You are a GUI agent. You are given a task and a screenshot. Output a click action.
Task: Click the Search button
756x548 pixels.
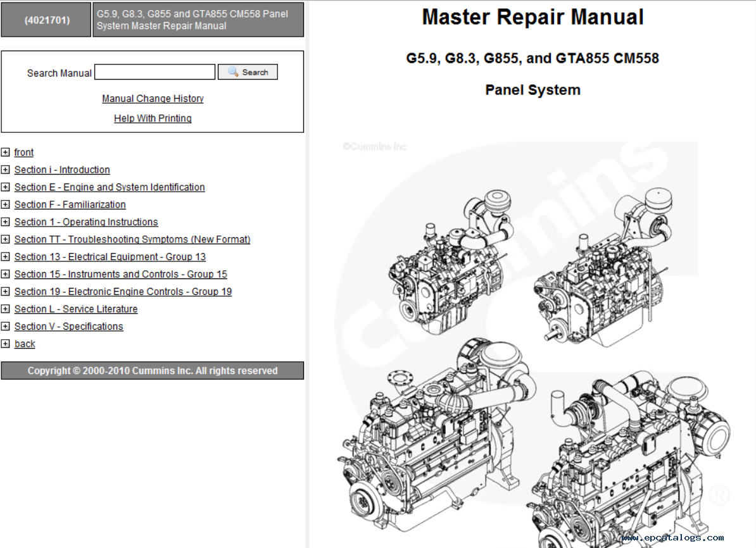248,72
